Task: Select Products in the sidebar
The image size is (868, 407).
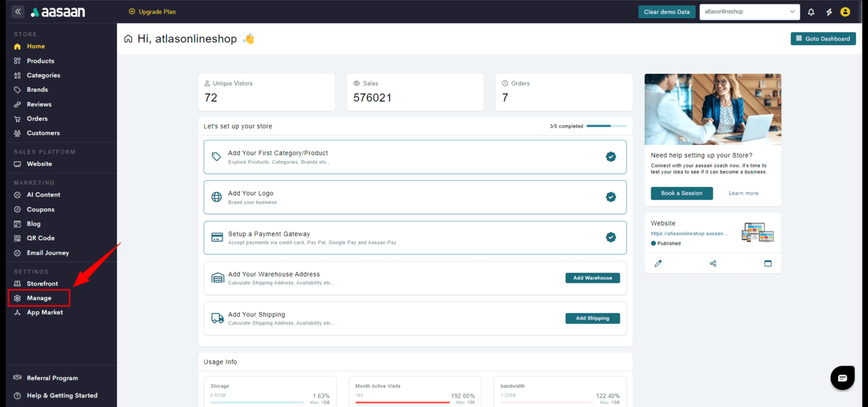Action: click(x=40, y=61)
